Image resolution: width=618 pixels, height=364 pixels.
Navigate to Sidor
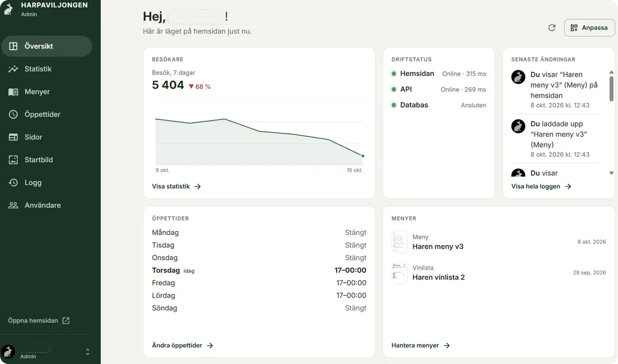click(46, 137)
